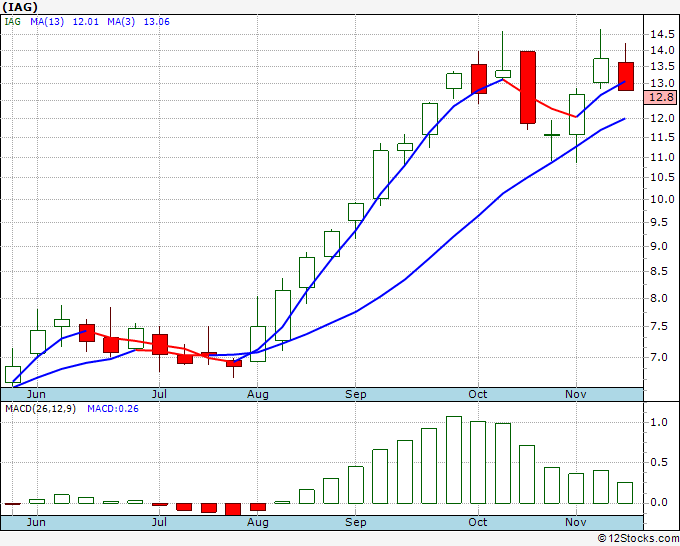This screenshot has height=546, width=680.
Task: Click Jul on the price chart time axis
Action: 159,394
